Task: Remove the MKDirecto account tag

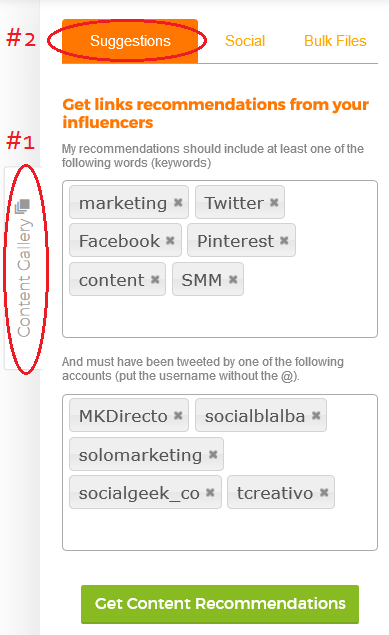Action: point(178,416)
